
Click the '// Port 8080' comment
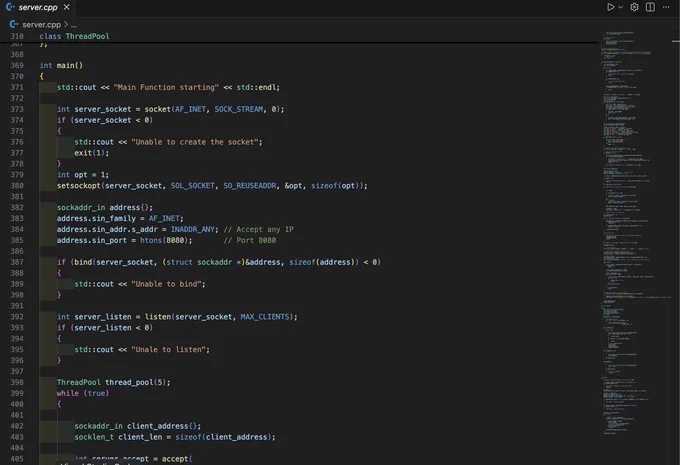click(x=250, y=240)
